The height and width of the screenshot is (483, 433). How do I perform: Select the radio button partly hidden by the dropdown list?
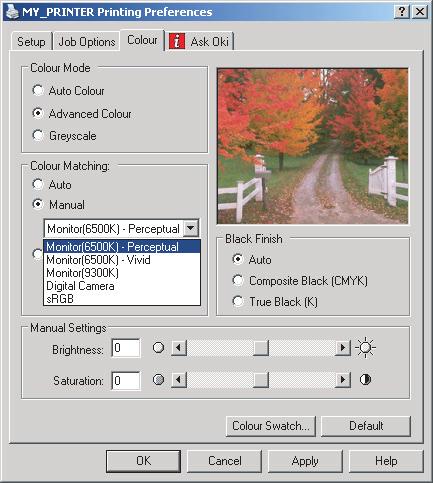(37, 254)
